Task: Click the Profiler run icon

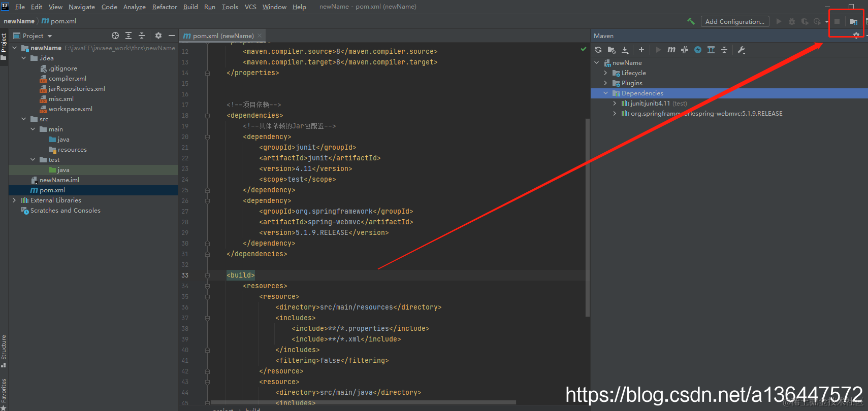Action: tap(817, 21)
